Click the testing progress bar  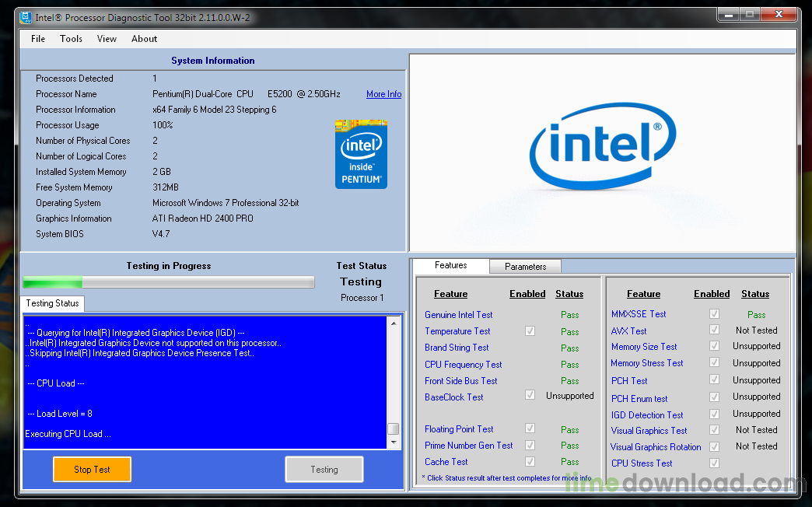169,282
